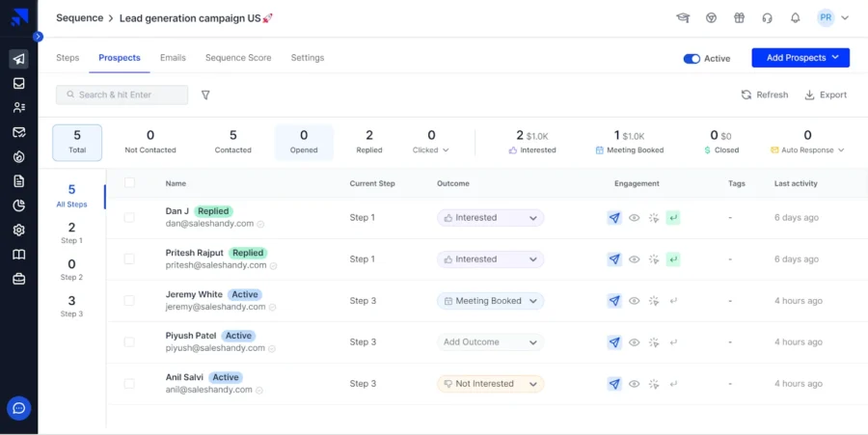Screen dimensions: 868x435
Task: Check the select-all checkbox in table header
Action: (x=129, y=182)
